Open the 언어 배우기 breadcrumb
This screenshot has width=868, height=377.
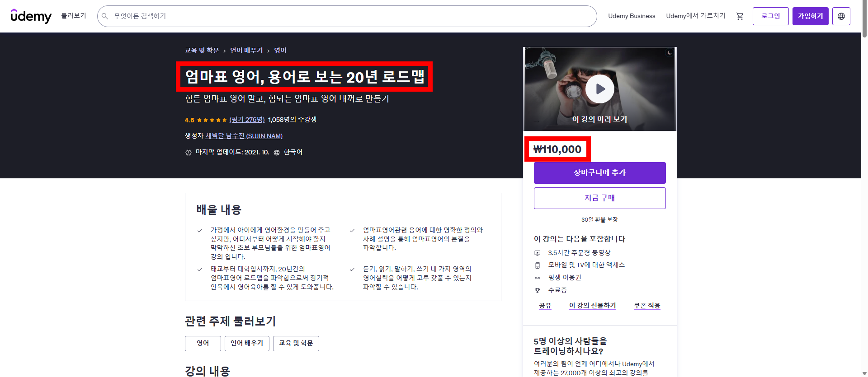click(x=246, y=51)
